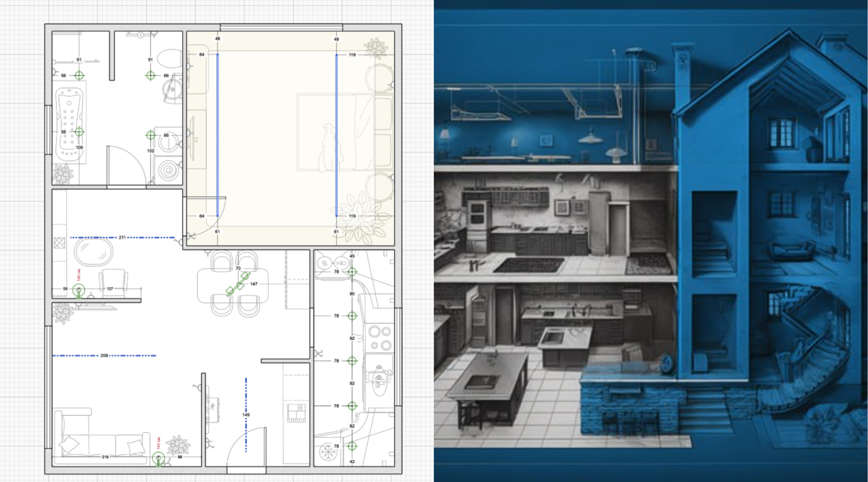Click the bedroom window on the upper wall
This screenshot has height=482, width=868.
(282, 27)
